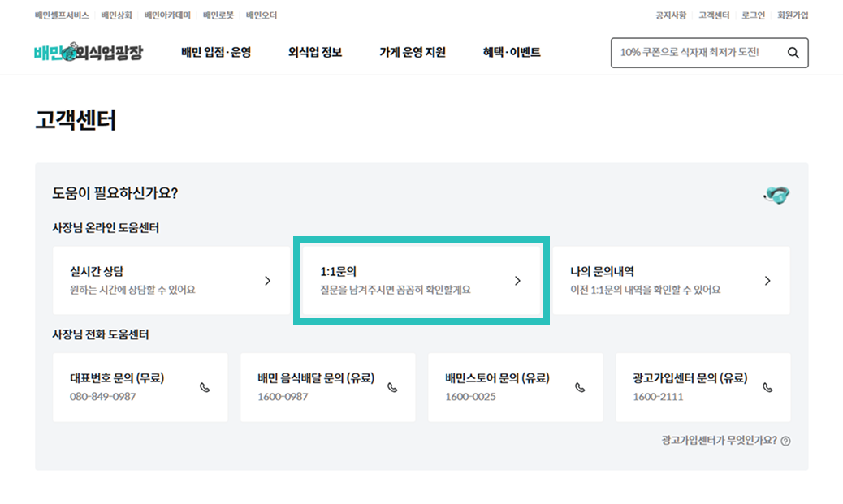This screenshot has height=504, width=843.
Task: Click the 로그인 link
Action: pyautogui.click(x=753, y=15)
